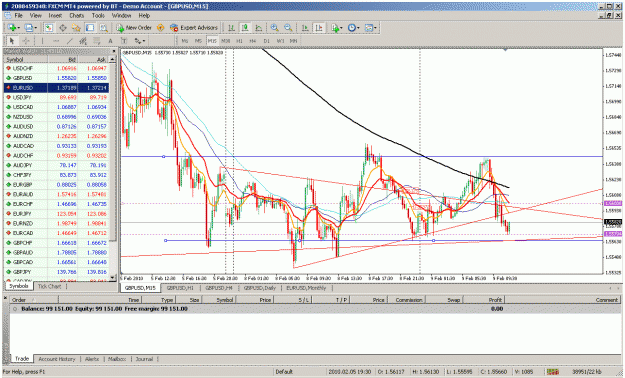Viewport: 625px width, 378px height.
Task: Zoom out on the chart
Action: (x=288, y=28)
